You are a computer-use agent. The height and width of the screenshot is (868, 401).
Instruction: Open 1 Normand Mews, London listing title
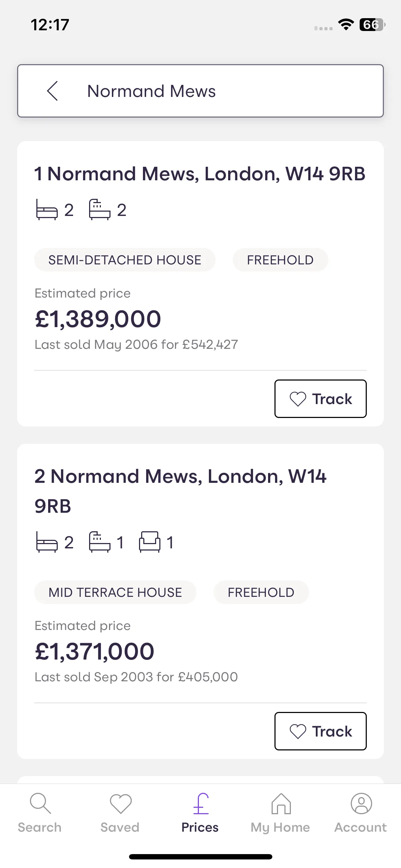(200, 174)
